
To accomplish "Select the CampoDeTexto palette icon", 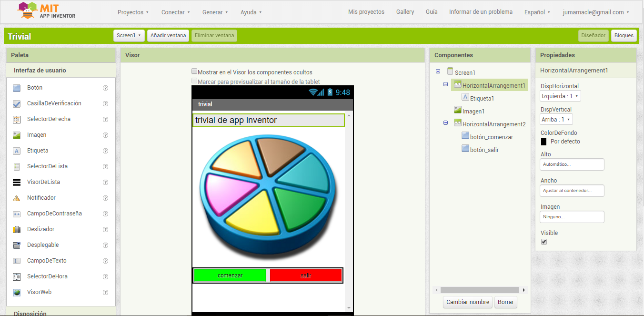I will [x=17, y=261].
